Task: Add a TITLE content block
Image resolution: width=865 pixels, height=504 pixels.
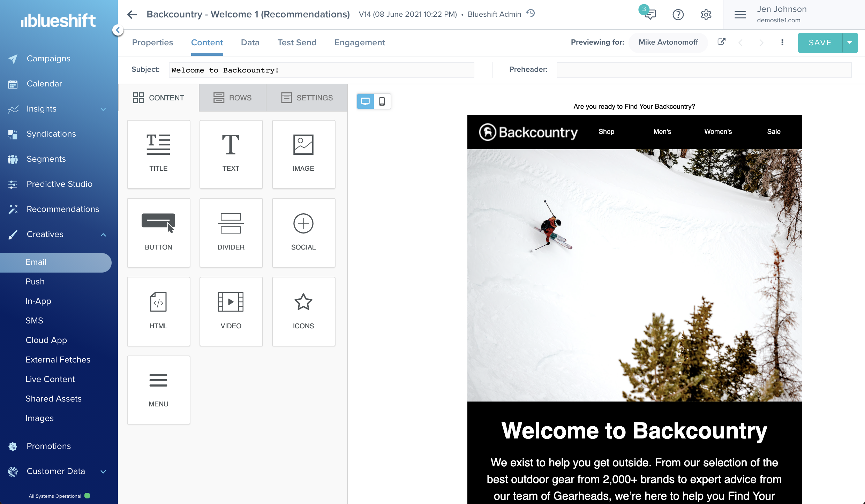Action: click(x=159, y=154)
